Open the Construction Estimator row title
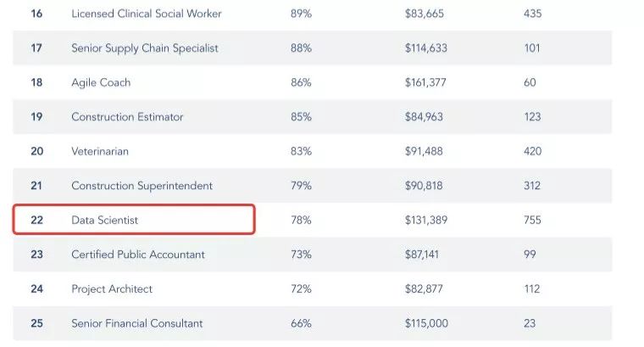This screenshot has height=347, width=644. coord(127,117)
